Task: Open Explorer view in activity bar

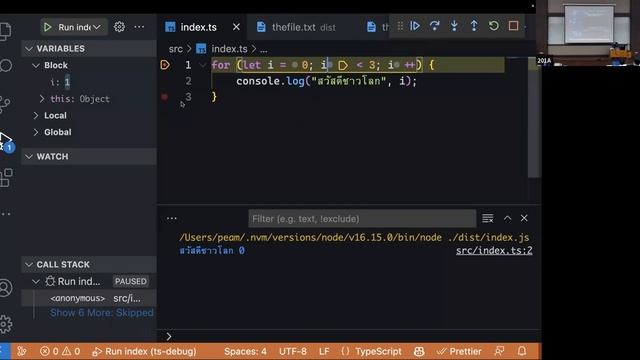Action: pos(5,31)
